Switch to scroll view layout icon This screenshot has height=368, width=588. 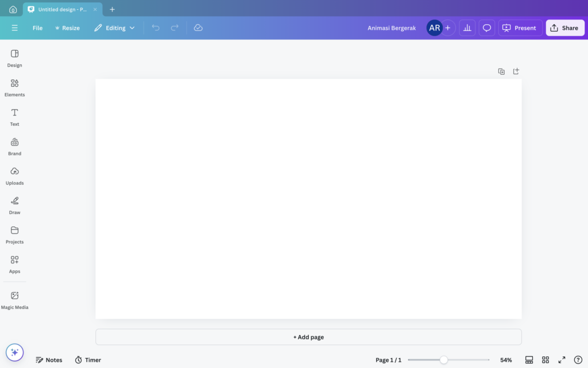[x=529, y=360]
